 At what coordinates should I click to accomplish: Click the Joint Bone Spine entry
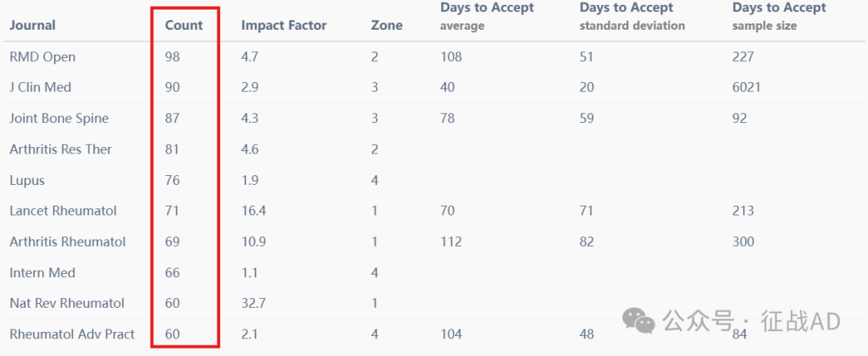[x=59, y=118]
